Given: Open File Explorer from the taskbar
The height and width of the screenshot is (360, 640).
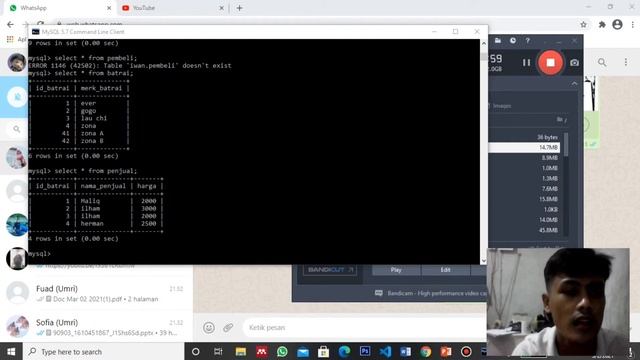Looking at the screenshot, I should click(240, 351).
